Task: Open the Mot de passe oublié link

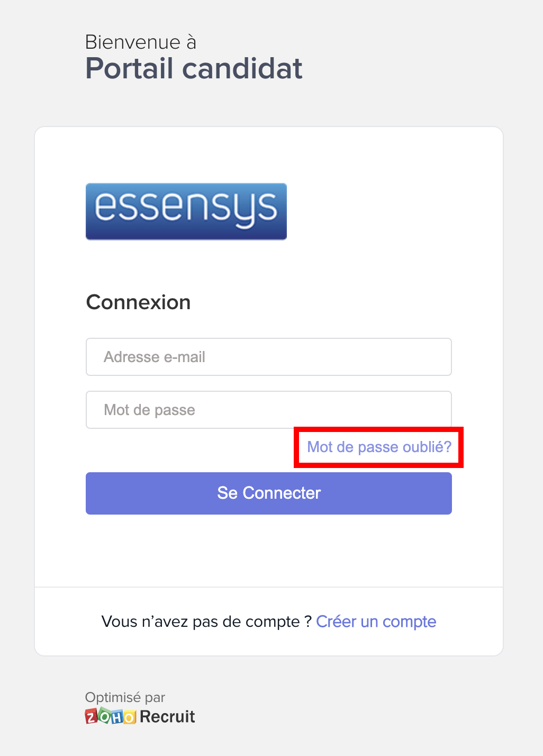Action: tap(379, 447)
